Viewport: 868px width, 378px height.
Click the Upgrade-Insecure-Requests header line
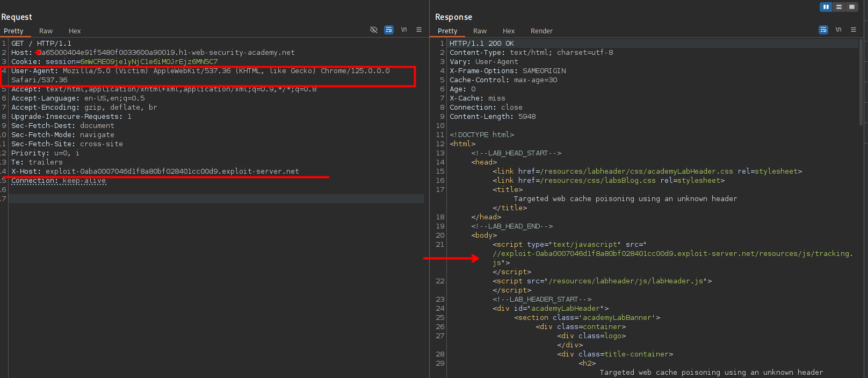(71, 117)
